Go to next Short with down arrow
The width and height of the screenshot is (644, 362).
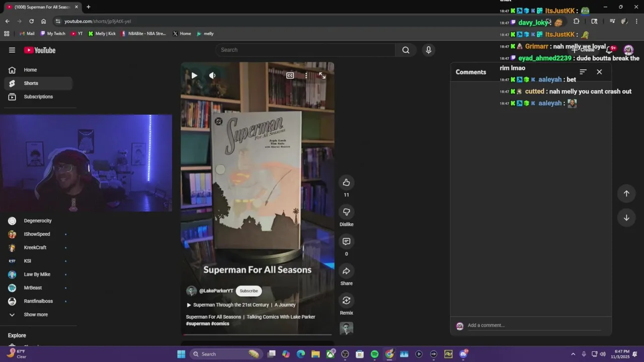click(626, 218)
